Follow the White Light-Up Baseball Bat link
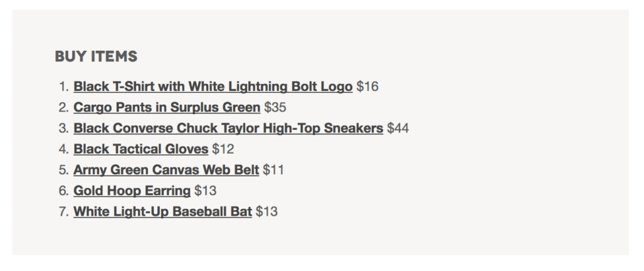Image resolution: width=644 pixels, height=271 pixels. click(x=162, y=212)
